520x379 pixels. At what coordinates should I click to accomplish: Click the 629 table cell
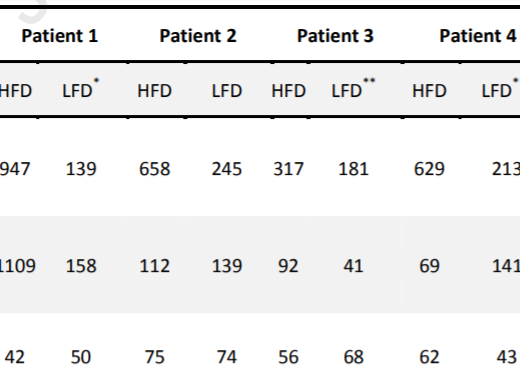pyautogui.click(x=429, y=169)
